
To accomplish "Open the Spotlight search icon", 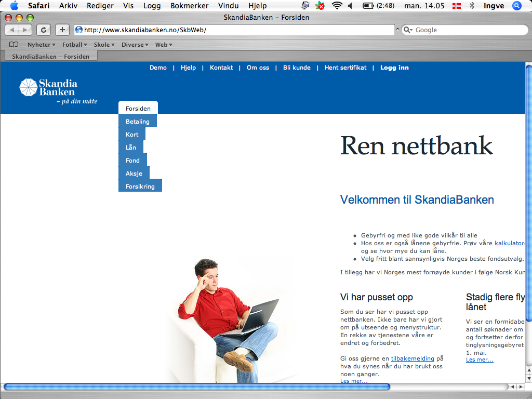I will tap(517, 5).
